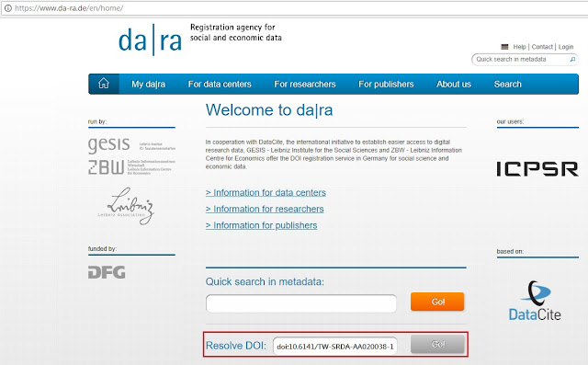Open the home icon in navigation bar
Image resolution: width=588 pixels, height=365 pixels.
coord(104,84)
